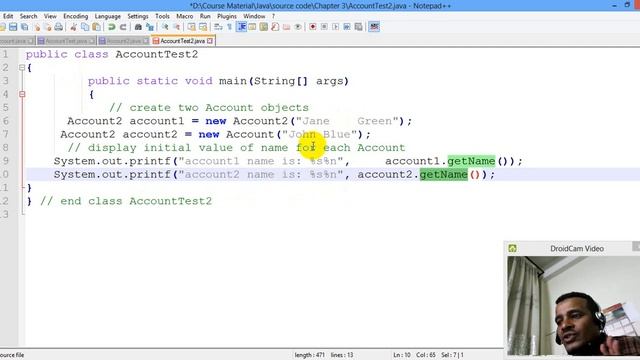640x360 pixels.
Task: Collapse the class fold marker at line 2
Action: (22, 67)
